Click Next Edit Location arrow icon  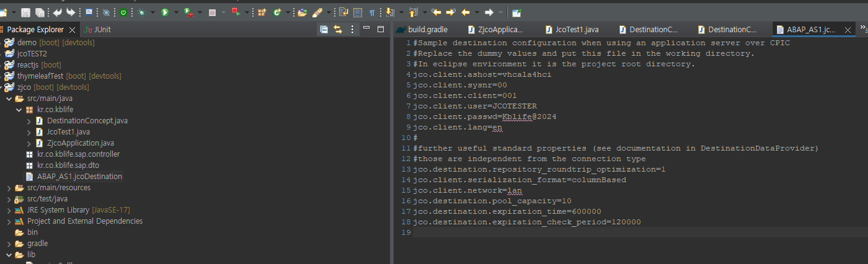point(451,12)
